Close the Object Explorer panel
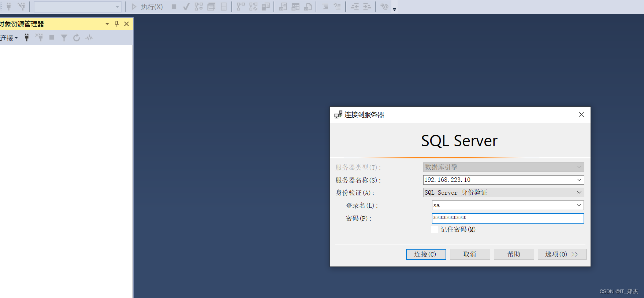Image resolution: width=644 pixels, height=298 pixels. coord(127,24)
